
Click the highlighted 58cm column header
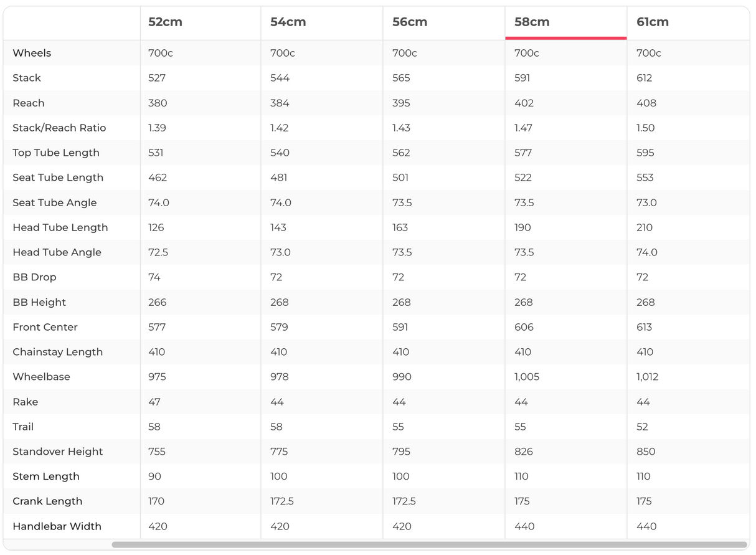tap(531, 22)
